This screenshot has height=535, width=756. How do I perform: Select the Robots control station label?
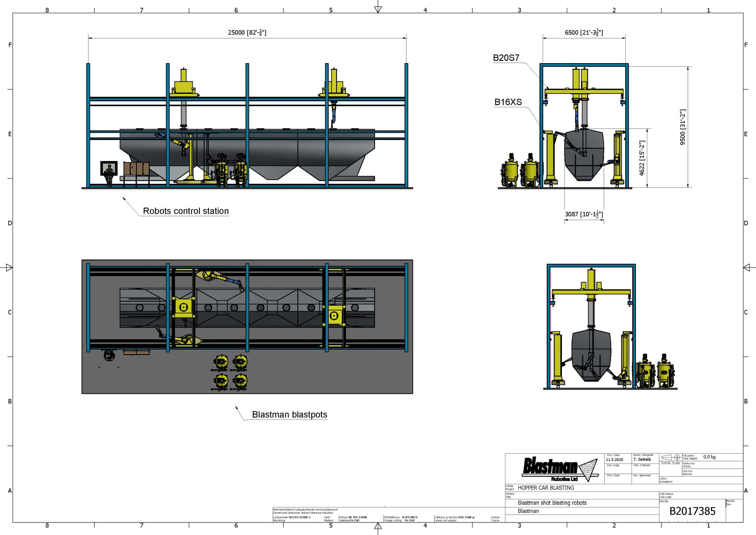tap(186, 211)
